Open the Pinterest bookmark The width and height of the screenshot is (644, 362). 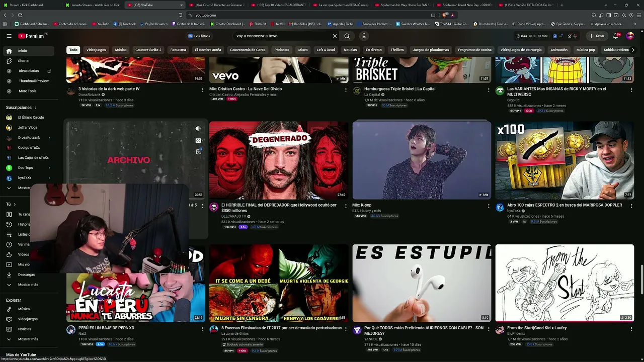point(258,24)
